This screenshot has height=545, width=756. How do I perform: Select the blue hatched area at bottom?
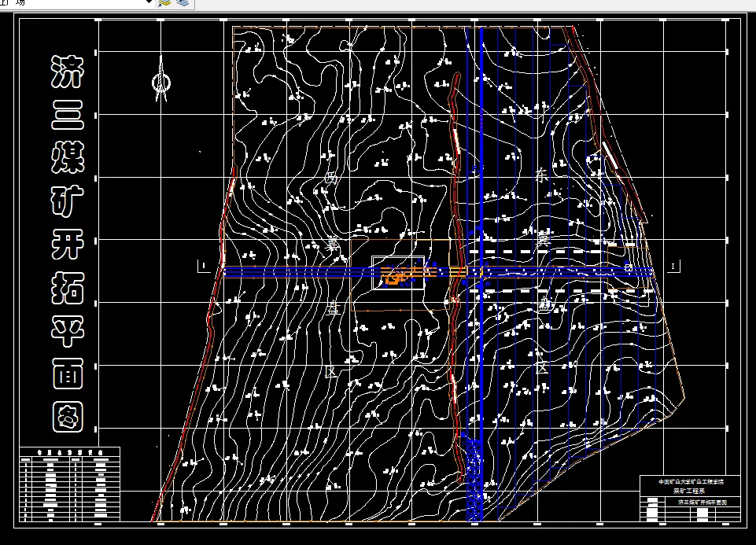click(474, 480)
